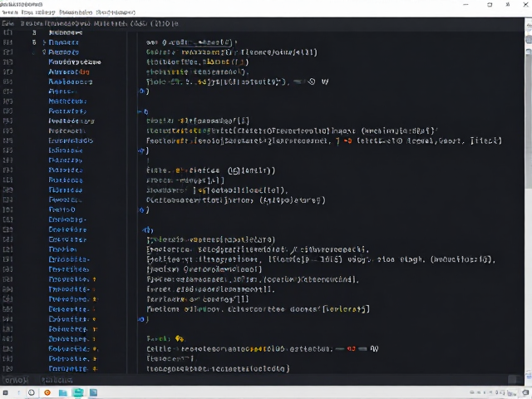
Task: Select the teal active app icon in taskbar
Action: 78,392
